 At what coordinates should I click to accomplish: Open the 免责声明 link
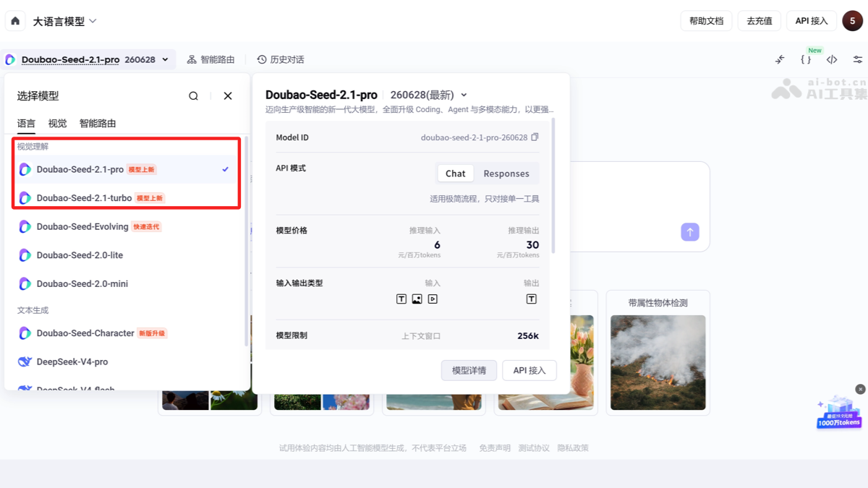[x=495, y=448]
